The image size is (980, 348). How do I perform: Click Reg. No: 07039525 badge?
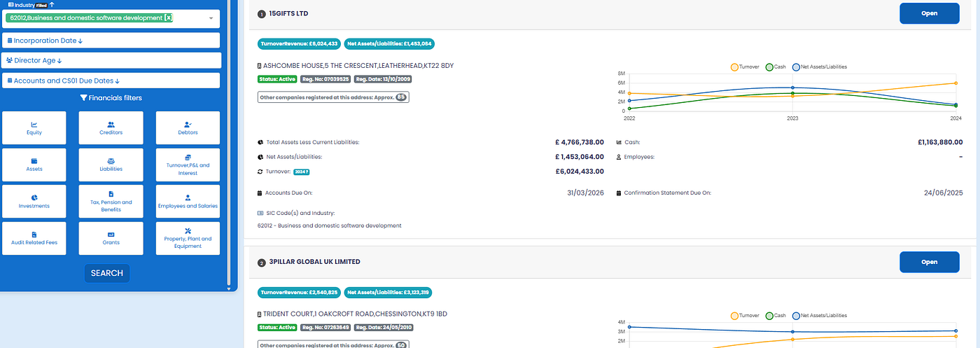(x=325, y=79)
